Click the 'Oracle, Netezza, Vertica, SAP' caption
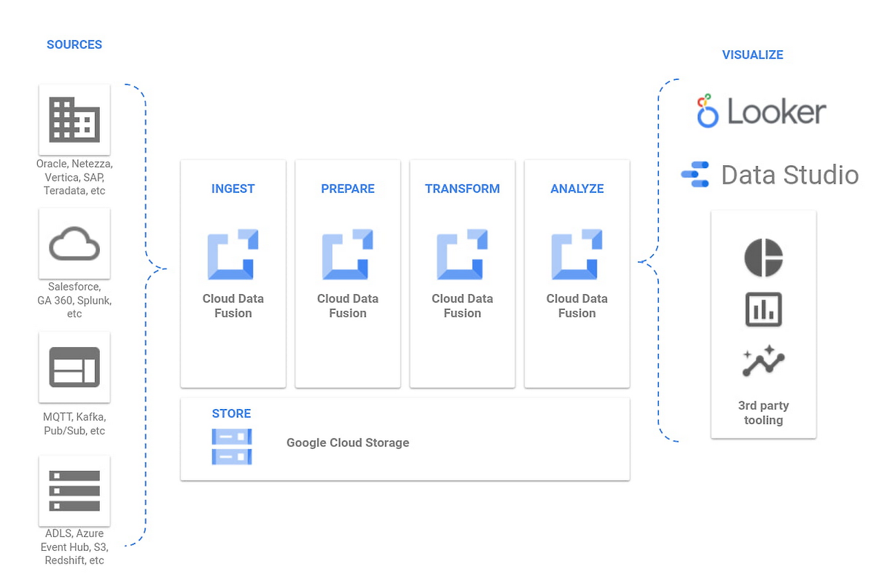This screenshot has height=588, width=882. [x=74, y=178]
